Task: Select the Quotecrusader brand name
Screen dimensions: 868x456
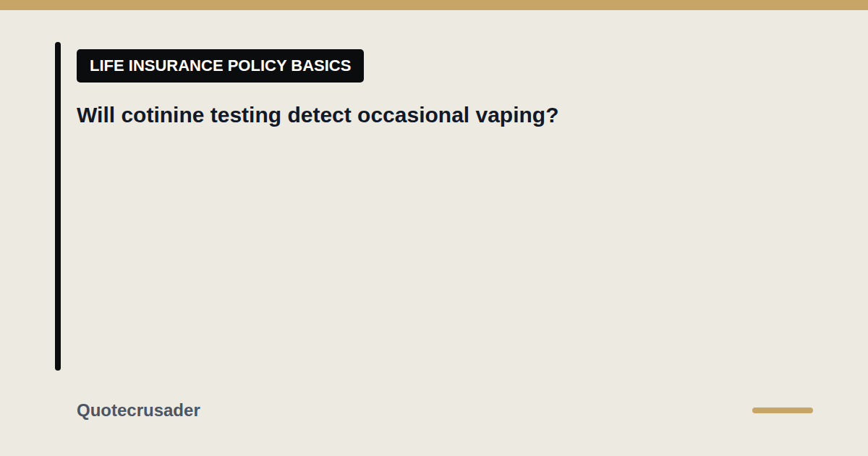Action: (x=138, y=410)
